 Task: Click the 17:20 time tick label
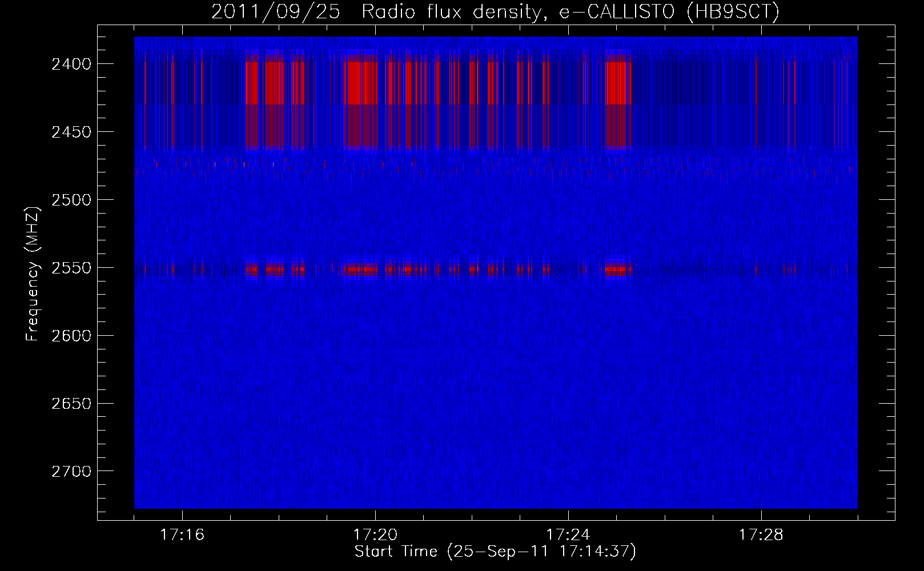click(x=376, y=535)
